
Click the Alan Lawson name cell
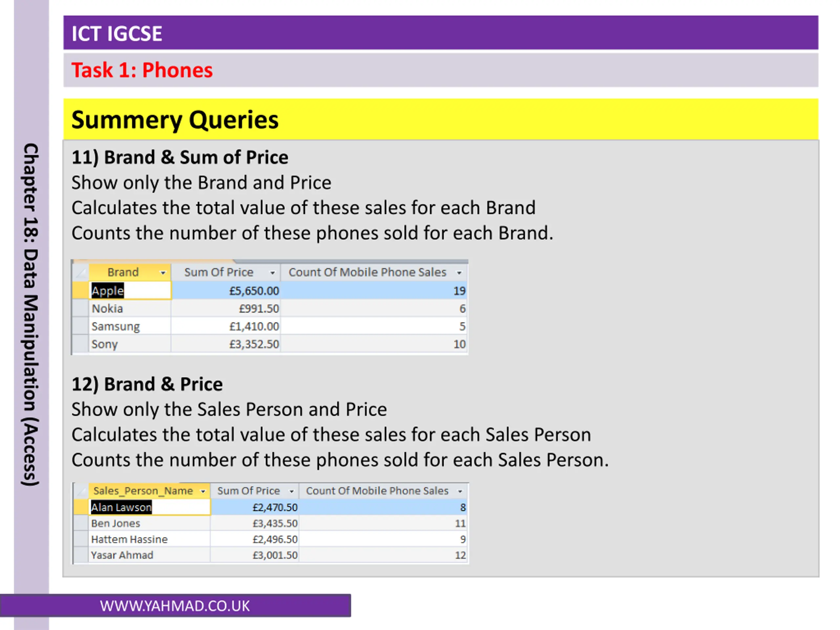(x=150, y=507)
